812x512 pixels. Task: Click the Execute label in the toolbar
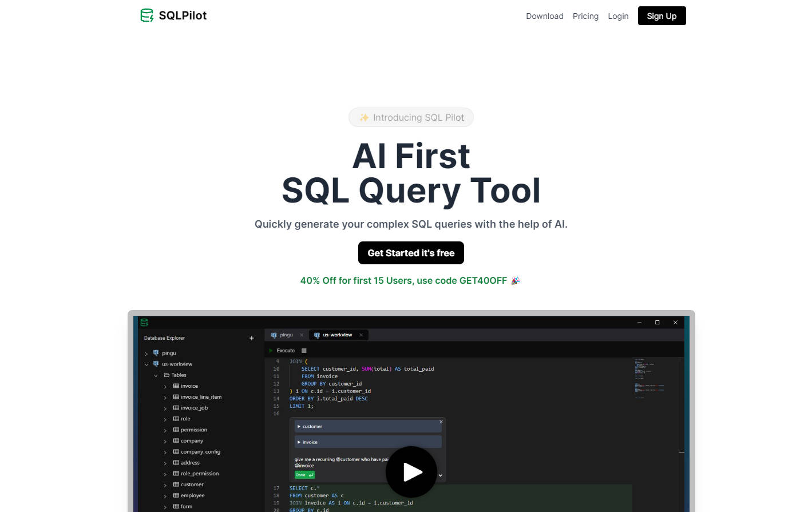point(286,351)
